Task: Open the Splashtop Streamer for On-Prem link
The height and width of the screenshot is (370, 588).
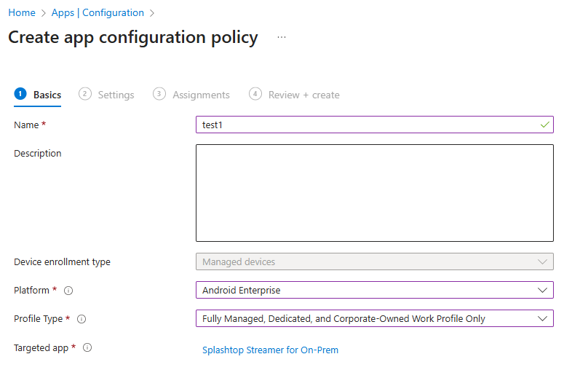Action: pos(271,350)
